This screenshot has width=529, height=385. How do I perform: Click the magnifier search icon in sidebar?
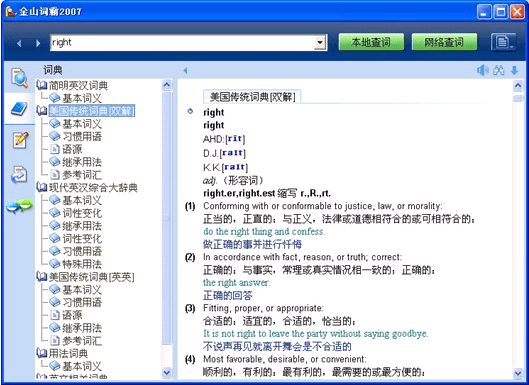pos(19,78)
